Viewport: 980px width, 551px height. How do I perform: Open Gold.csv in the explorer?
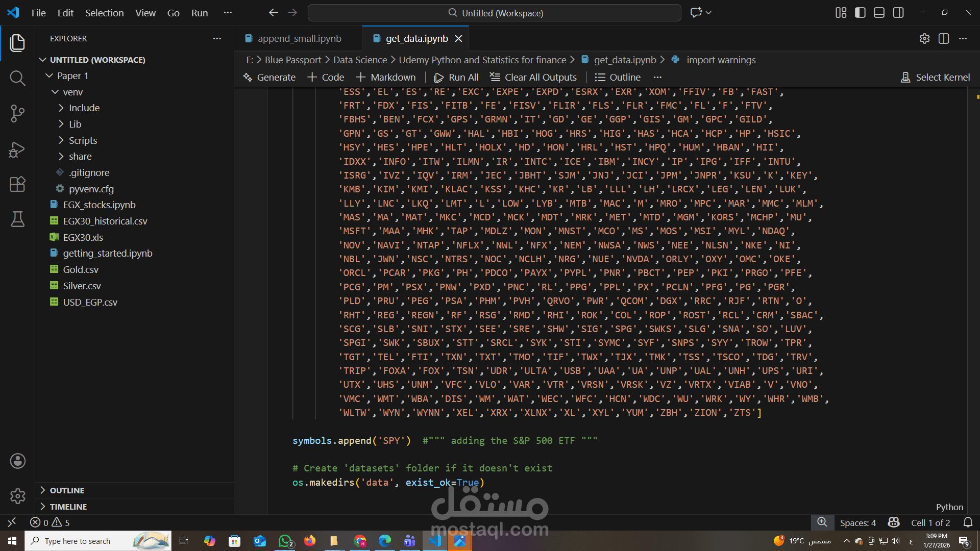(81, 269)
